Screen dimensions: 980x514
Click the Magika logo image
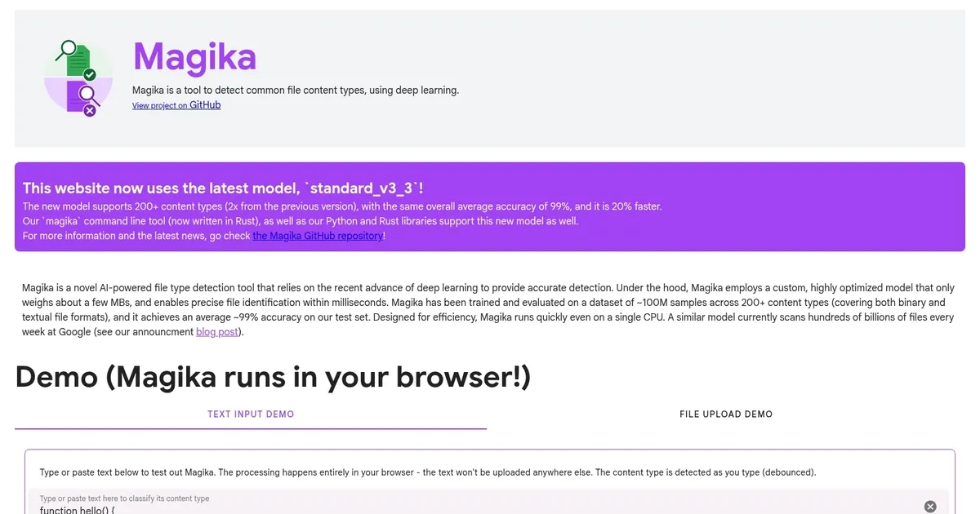tap(78, 78)
